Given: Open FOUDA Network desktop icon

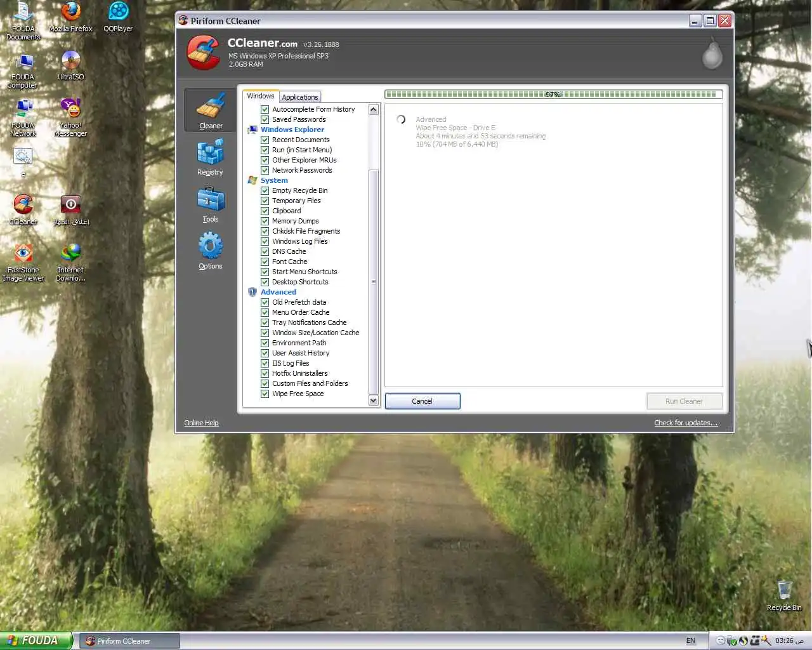Looking at the screenshot, I should (x=23, y=119).
